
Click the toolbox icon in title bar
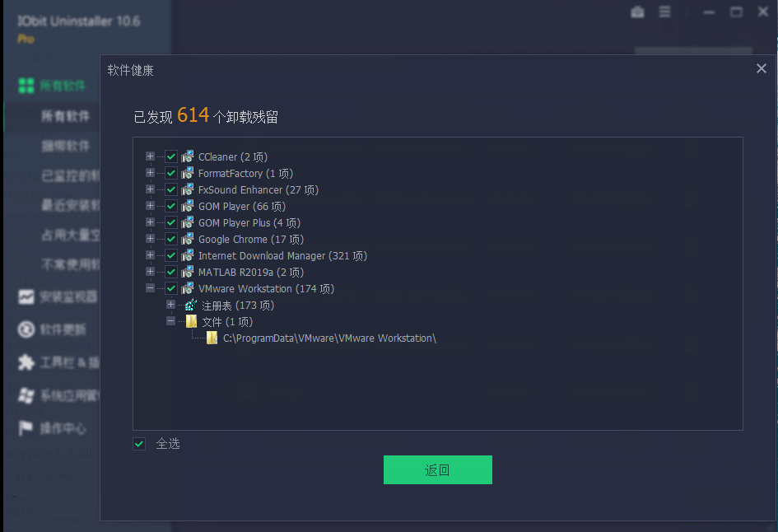637,12
